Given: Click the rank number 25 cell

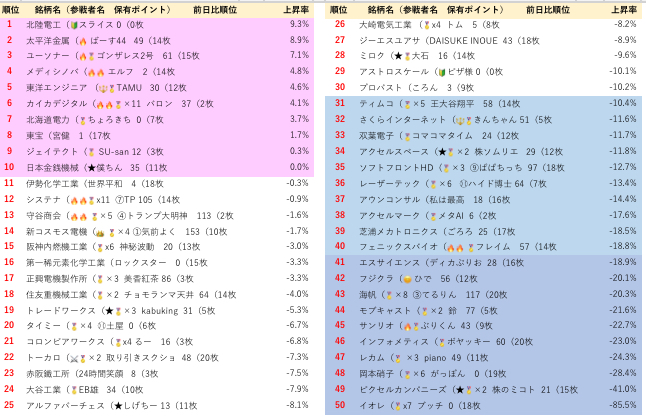Looking at the screenshot, I should point(10,405).
